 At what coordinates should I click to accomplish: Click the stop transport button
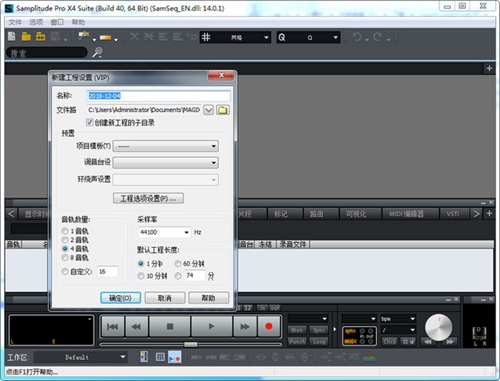pos(170,326)
